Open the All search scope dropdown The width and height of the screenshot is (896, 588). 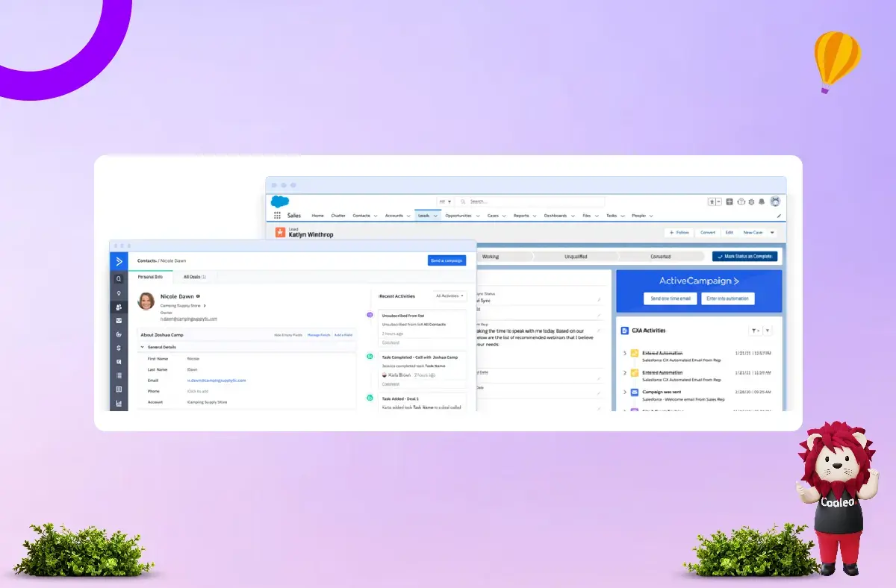pyautogui.click(x=446, y=201)
